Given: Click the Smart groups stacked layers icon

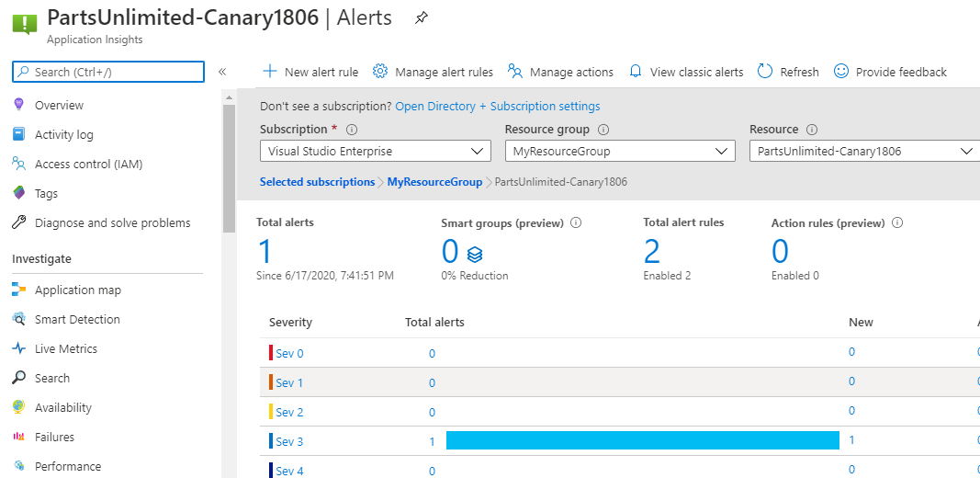Looking at the screenshot, I should coord(475,254).
